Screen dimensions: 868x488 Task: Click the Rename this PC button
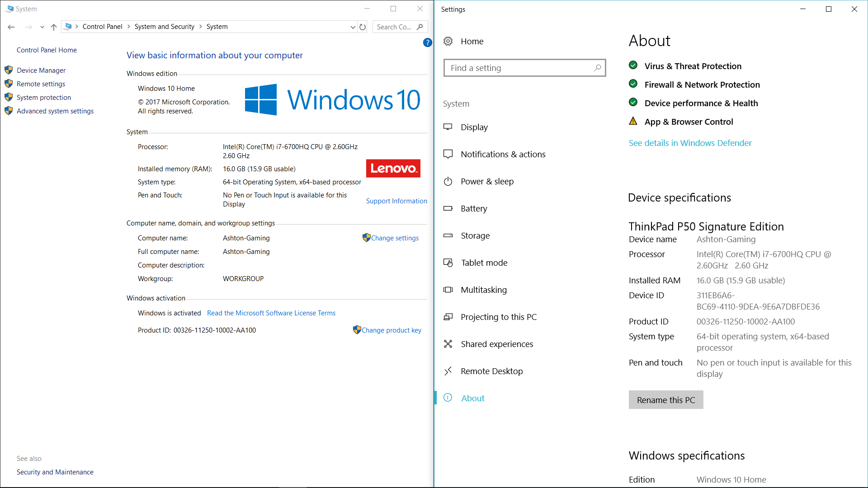click(666, 400)
